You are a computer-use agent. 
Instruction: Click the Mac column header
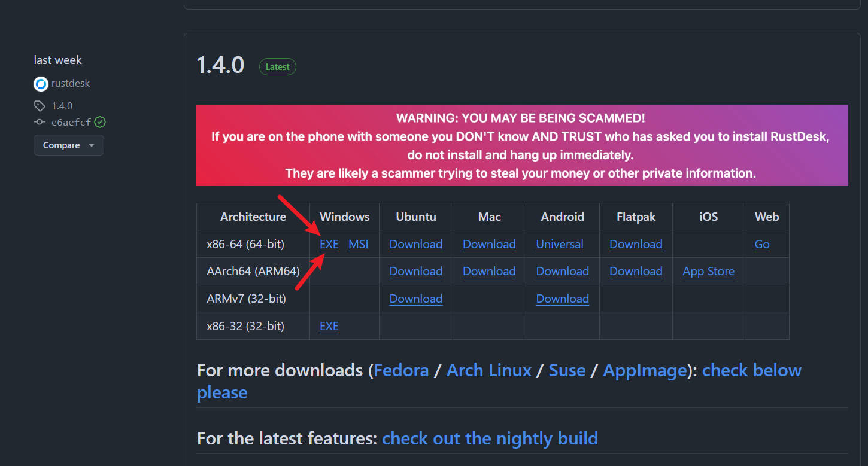click(490, 217)
